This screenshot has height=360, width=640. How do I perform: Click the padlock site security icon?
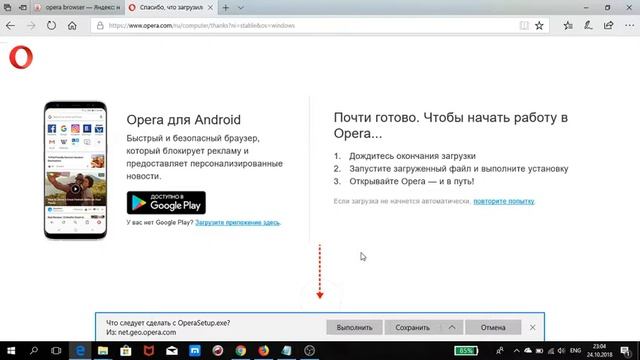click(x=100, y=26)
